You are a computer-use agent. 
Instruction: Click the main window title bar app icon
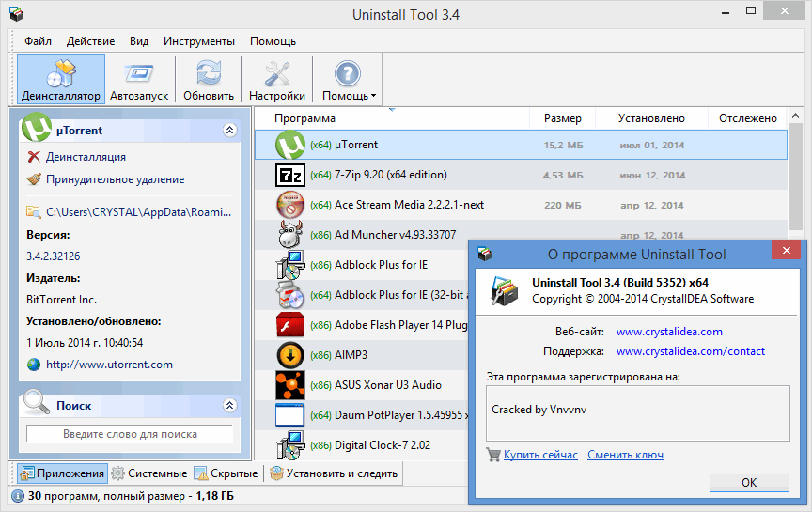pos(17,14)
